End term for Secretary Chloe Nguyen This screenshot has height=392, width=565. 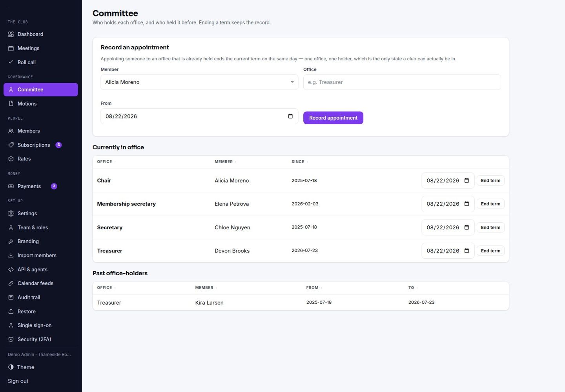[490, 227]
